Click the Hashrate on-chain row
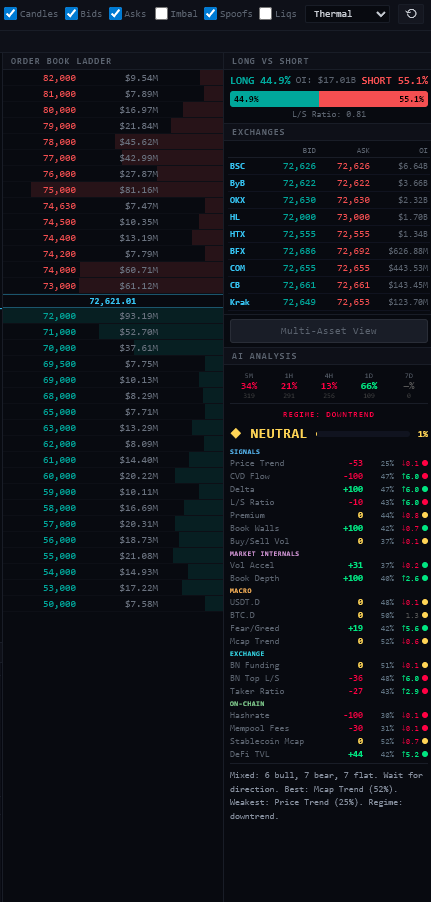 [329, 716]
